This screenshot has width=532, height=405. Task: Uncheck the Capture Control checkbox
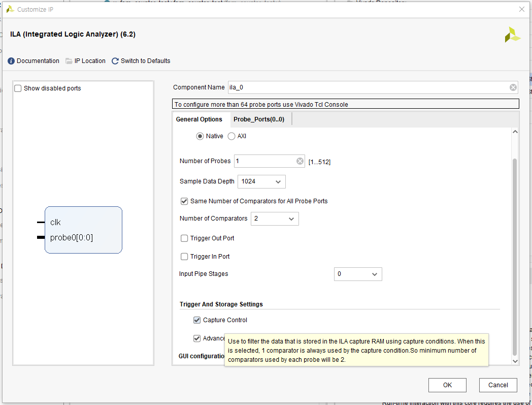click(197, 320)
